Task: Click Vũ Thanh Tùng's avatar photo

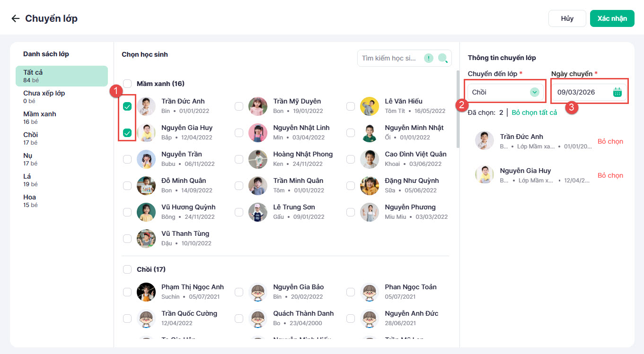Action: coord(146,239)
